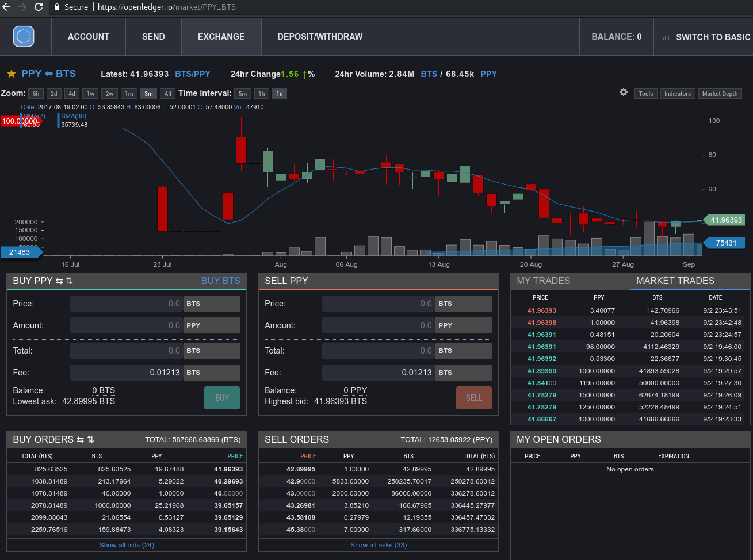The image size is (753, 560).
Task: Switch to the MARKET TRADES tab
Action: [x=675, y=281]
